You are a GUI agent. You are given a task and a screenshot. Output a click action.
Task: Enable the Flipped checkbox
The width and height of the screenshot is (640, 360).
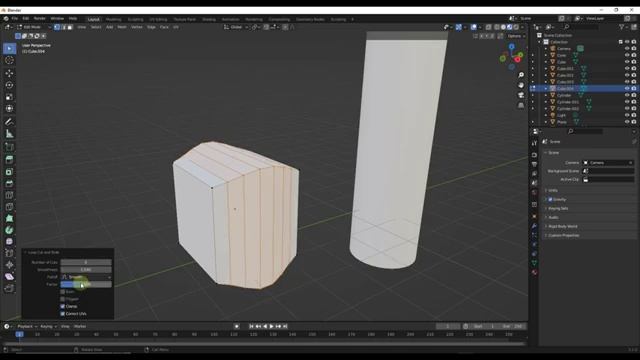(x=62, y=299)
